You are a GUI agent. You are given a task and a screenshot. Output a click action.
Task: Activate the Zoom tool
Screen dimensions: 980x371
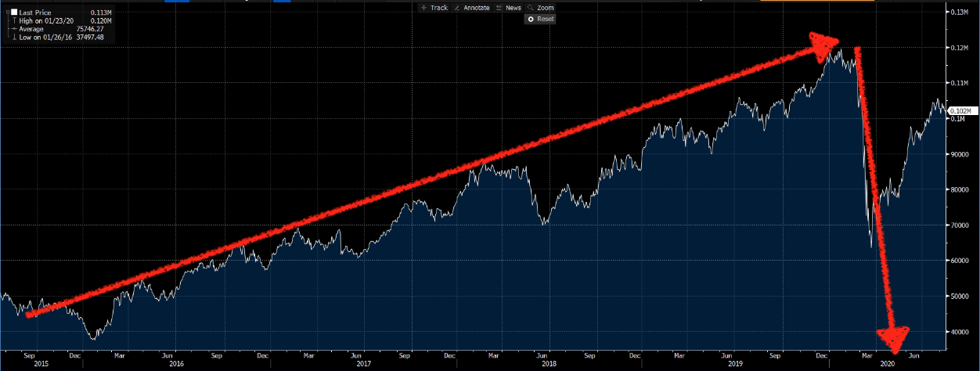click(x=540, y=8)
